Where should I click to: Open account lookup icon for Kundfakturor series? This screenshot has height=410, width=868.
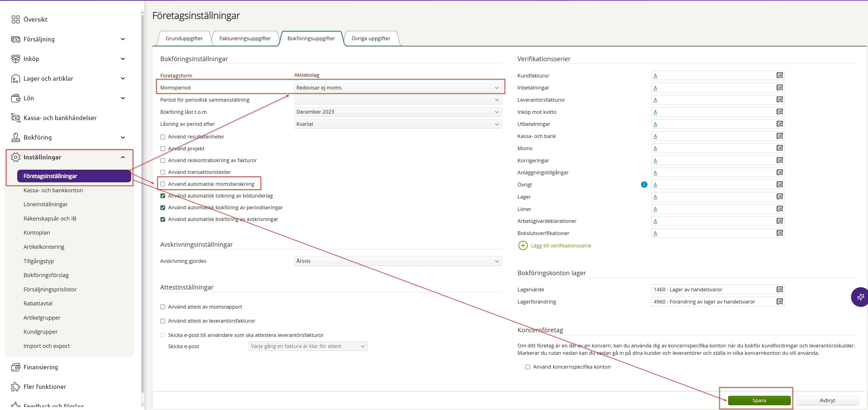pos(779,75)
